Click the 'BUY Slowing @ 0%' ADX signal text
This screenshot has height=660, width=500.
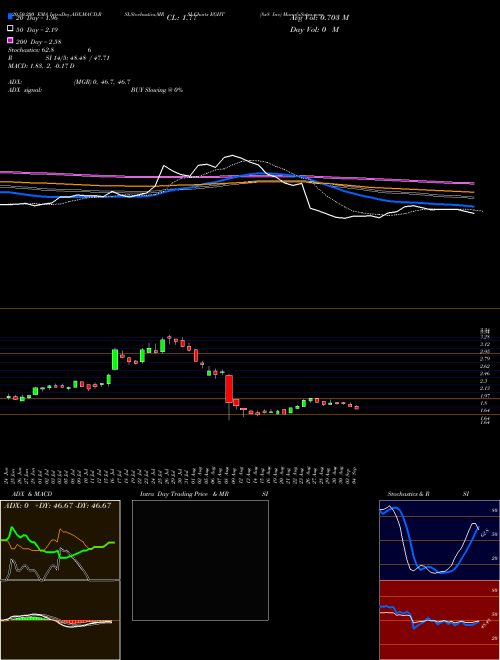pyautogui.click(x=157, y=90)
